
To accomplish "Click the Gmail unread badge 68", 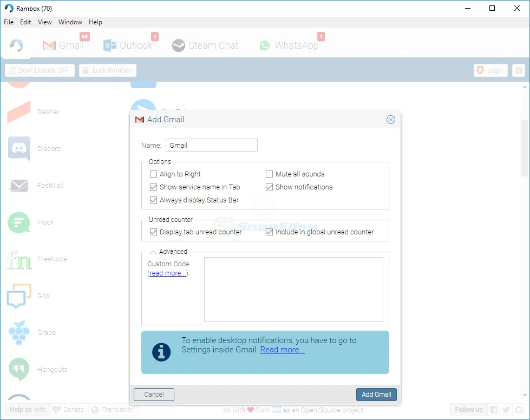I will [84, 36].
